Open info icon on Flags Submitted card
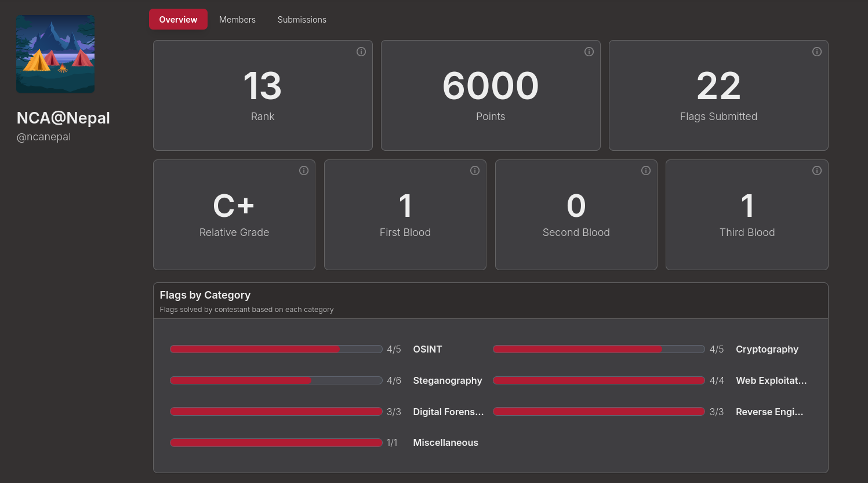This screenshot has height=483, width=868. click(816, 52)
